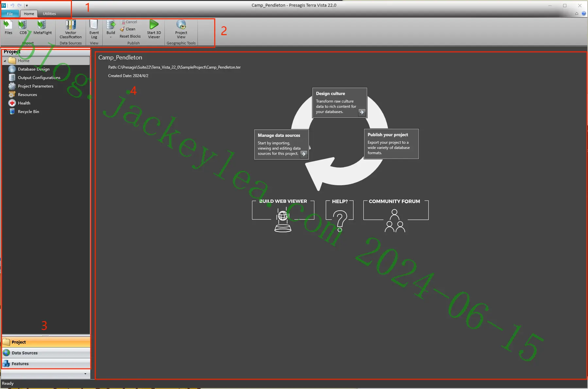Click the Created Date 2024/4/2 text
This screenshot has width=588, height=389.
point(128,76)
